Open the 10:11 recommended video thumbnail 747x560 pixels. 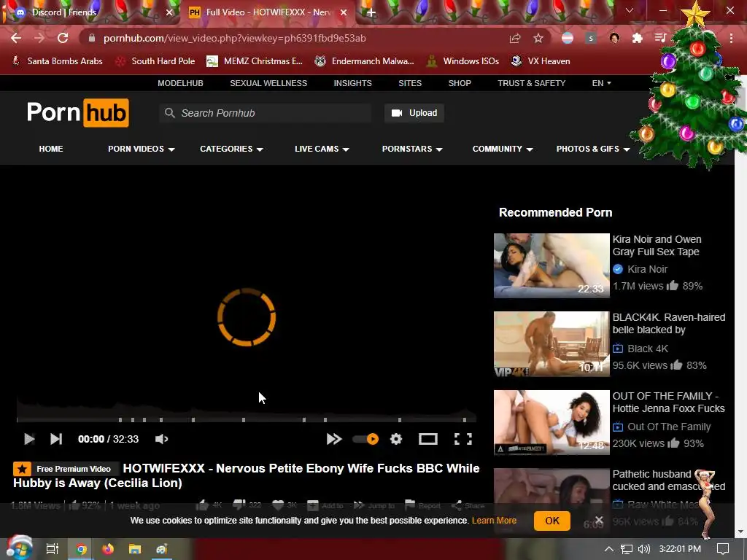(551, 344)
